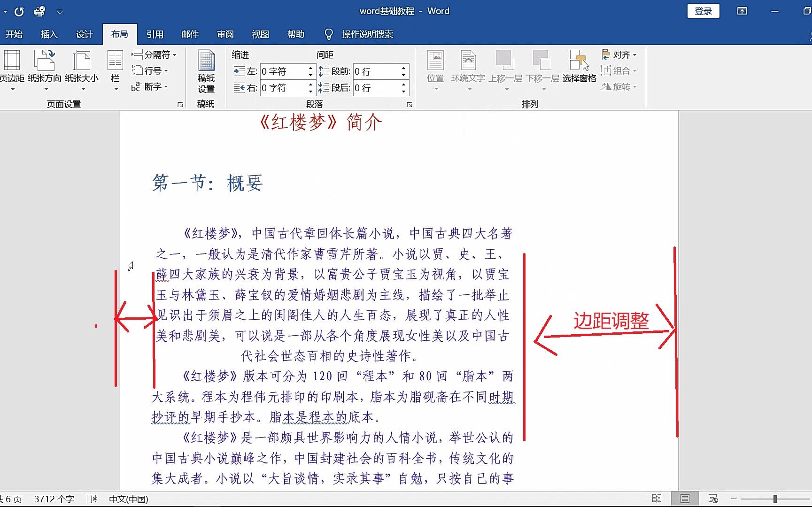Expand the quick access toolbar customize arrow

[60, 12]
